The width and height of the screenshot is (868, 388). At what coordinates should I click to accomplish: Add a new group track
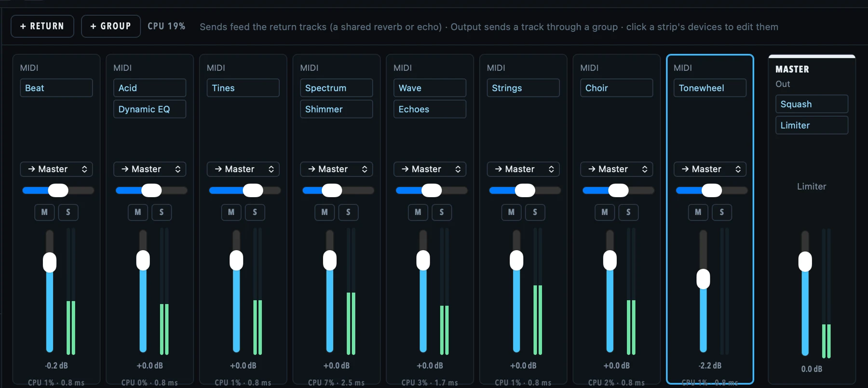(111, 26)
